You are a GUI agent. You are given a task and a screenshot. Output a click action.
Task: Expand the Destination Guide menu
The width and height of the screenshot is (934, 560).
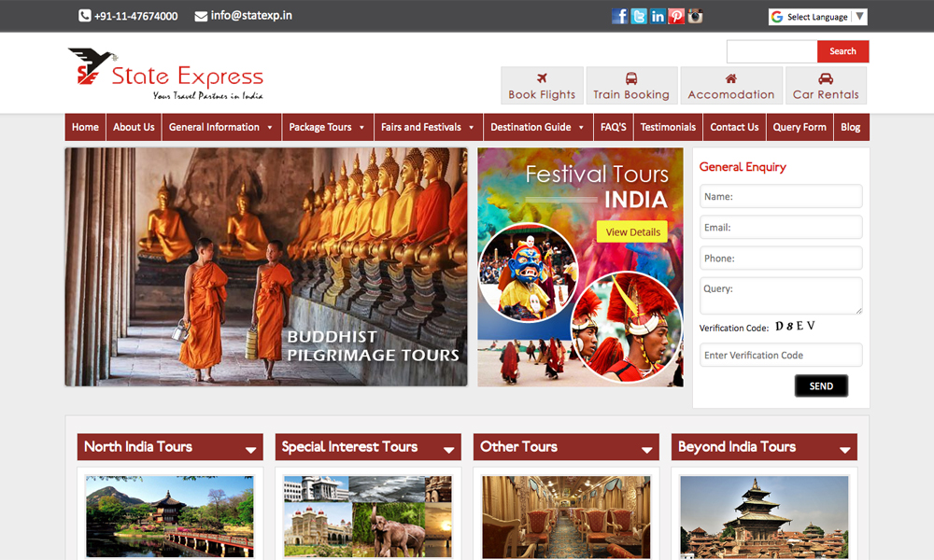(538, 127)
